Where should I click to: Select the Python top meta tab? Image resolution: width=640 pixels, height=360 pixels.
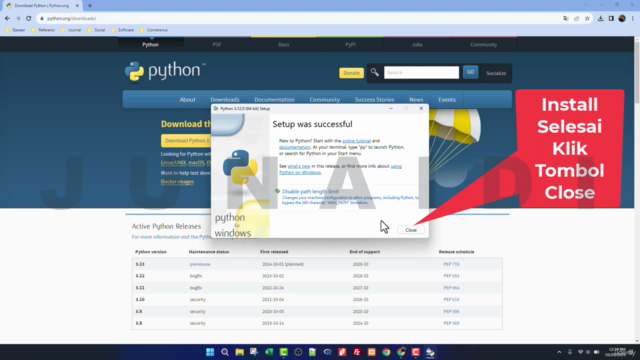151,44
